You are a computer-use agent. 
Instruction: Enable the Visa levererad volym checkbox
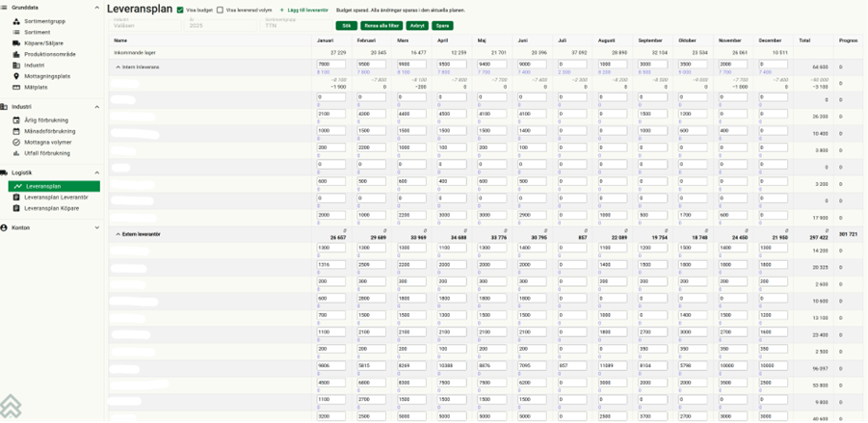click(x=221, y=10)
